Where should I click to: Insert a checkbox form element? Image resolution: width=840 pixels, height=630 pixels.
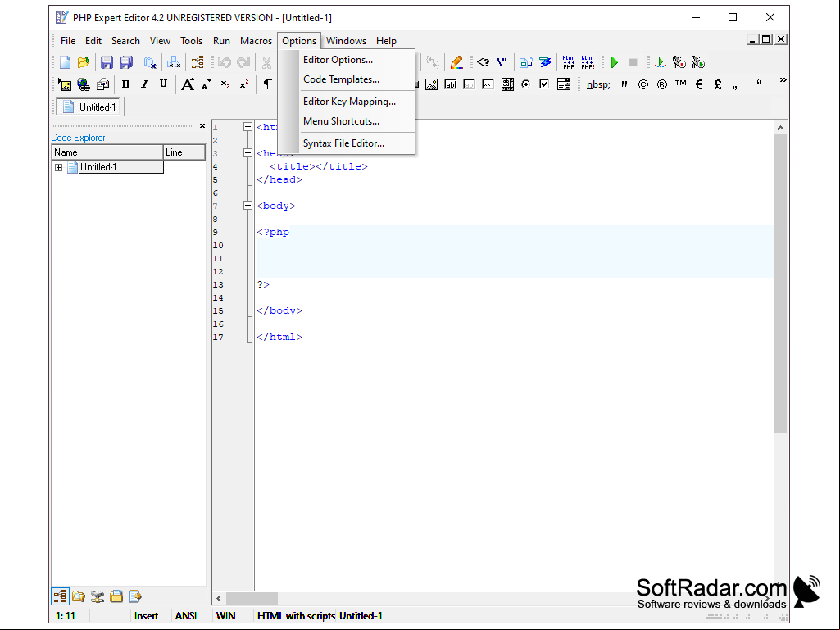point(544,84)
